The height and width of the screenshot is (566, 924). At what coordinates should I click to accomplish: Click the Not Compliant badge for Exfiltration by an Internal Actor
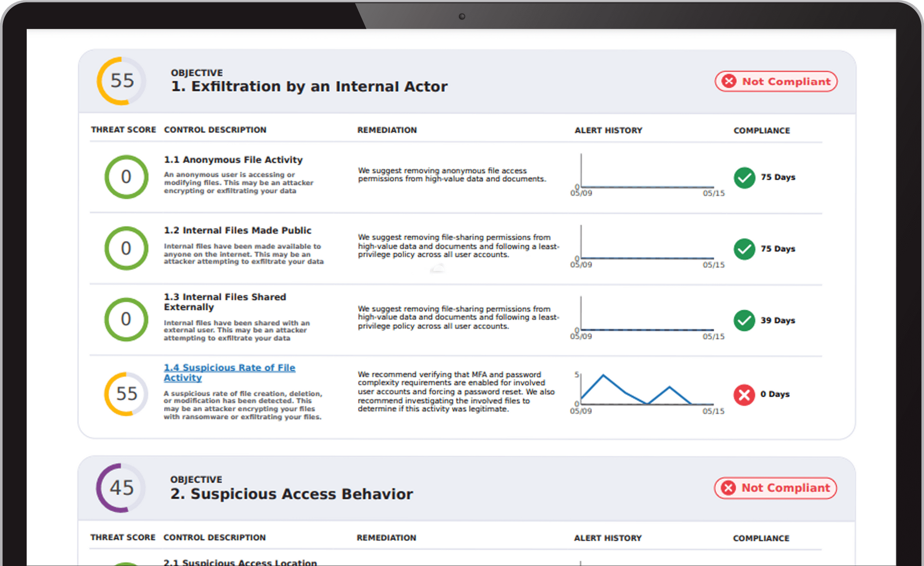tap(776, 81)
